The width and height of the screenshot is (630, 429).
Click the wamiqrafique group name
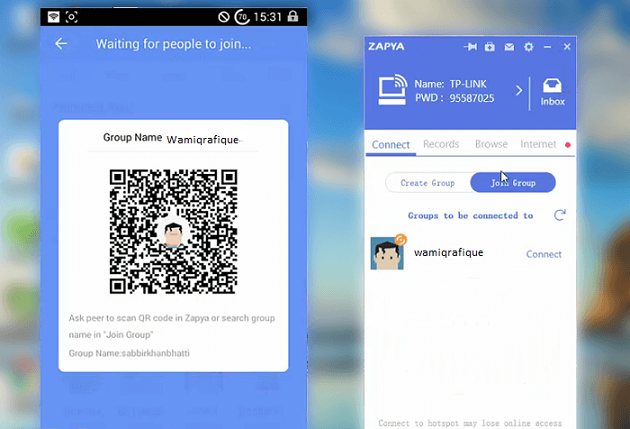coord(448,253)
